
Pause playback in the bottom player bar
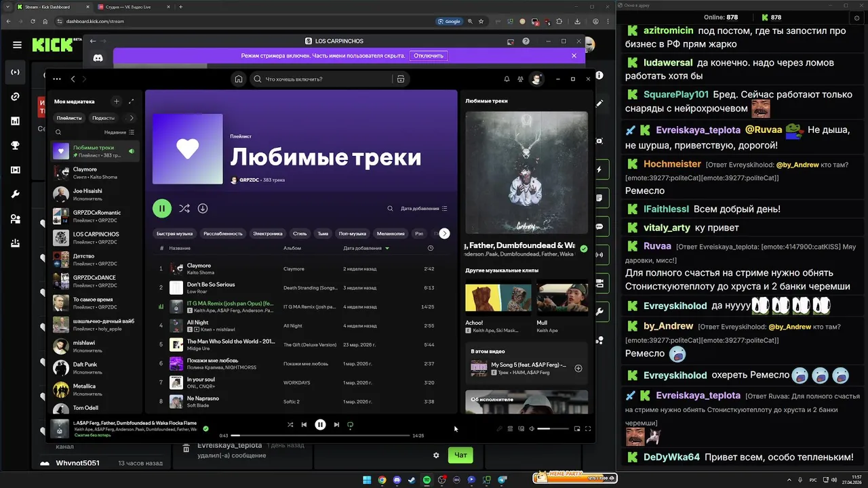click(320, 425)
